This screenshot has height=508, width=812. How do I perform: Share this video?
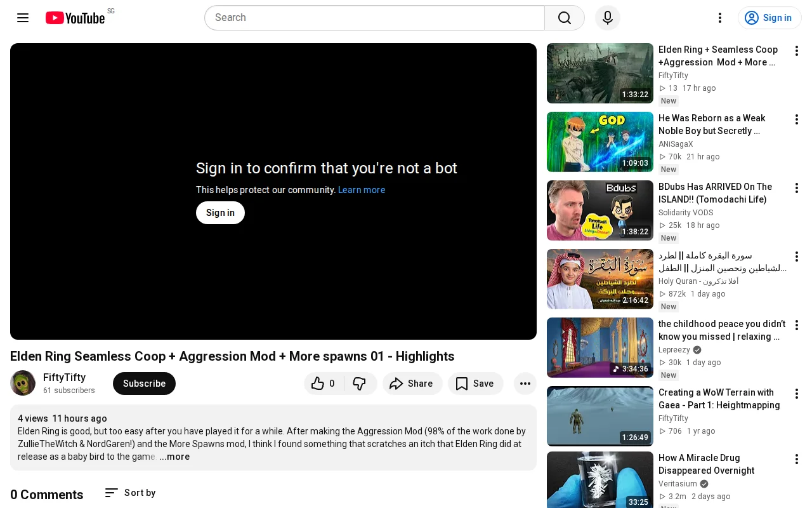click(412, 384)
